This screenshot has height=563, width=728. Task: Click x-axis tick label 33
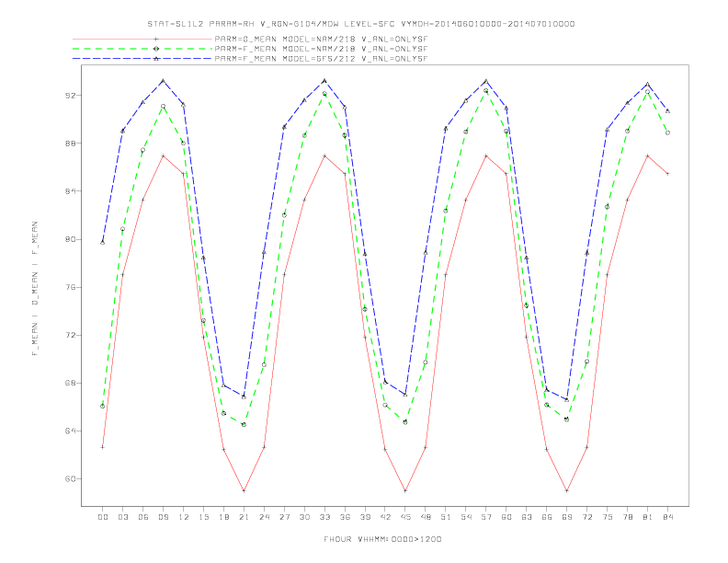tap(324, 517)
